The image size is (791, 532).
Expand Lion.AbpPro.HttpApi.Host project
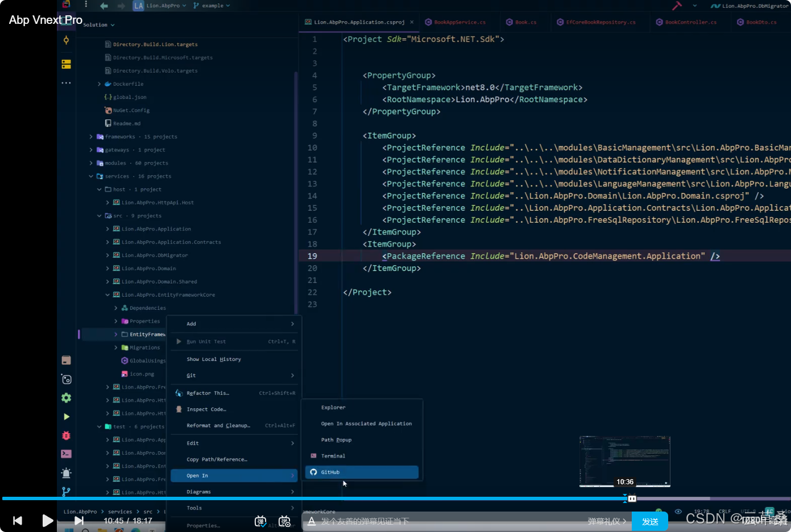(107, 202)
